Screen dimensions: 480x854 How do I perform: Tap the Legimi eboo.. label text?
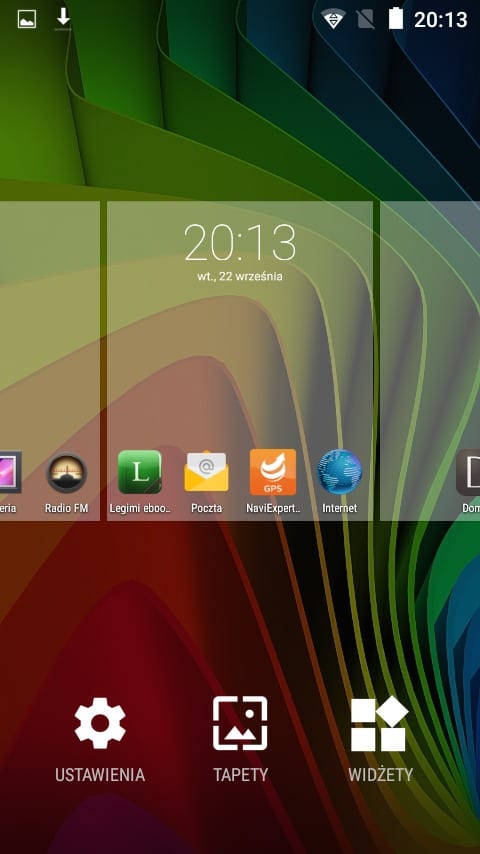point(140,508)
